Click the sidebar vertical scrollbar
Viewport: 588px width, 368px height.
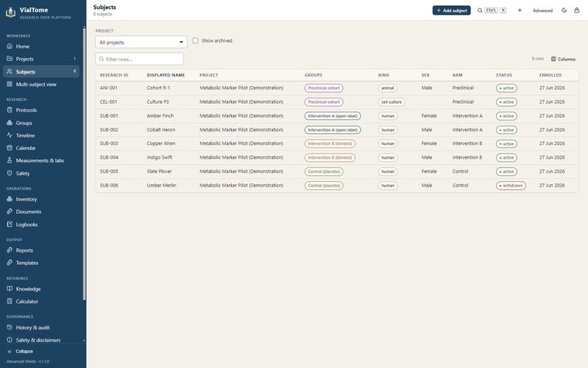84,164
